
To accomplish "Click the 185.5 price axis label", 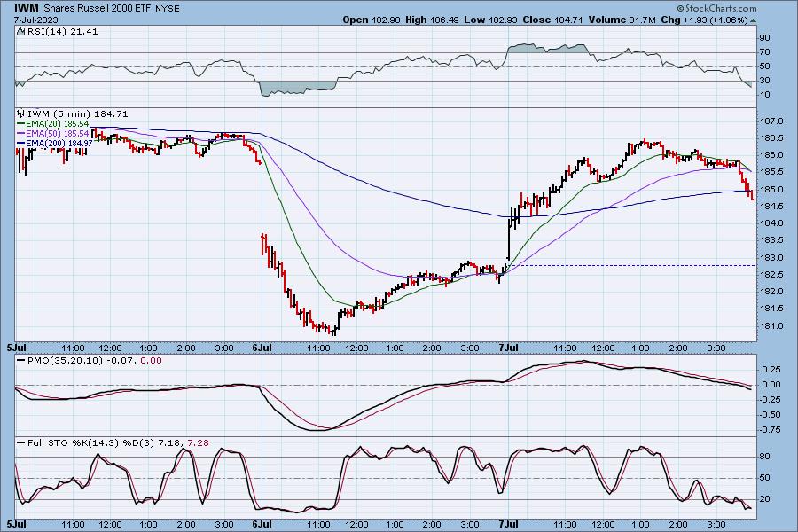I will click(x=773, y=172).
